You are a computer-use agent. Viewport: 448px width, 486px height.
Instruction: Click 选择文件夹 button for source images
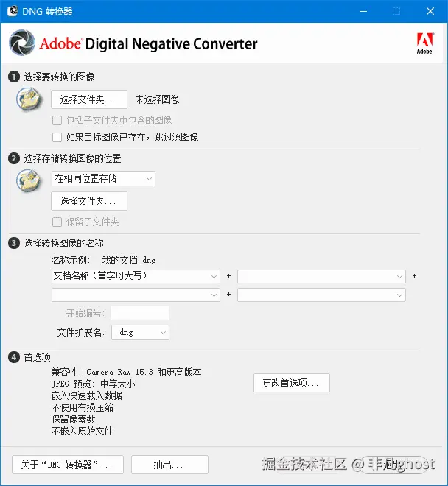pyautogui.click(x=89, y=99)
